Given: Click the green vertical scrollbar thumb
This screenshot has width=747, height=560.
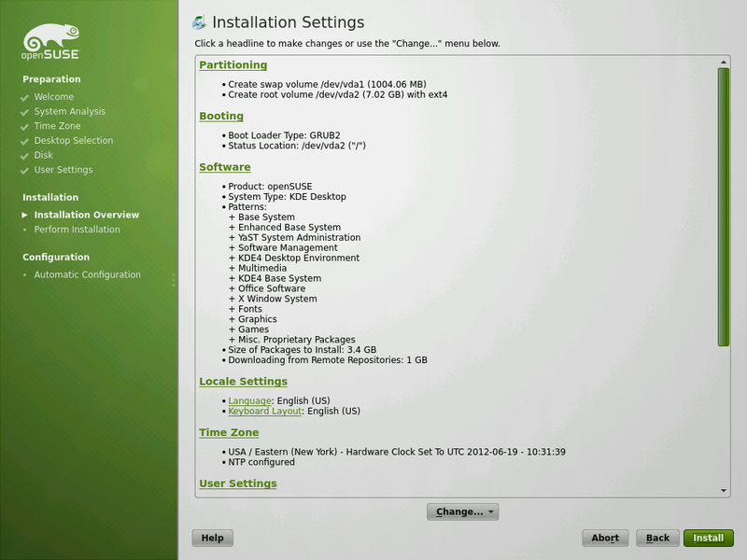Looking at the screenshot, I should click(724, 206).
